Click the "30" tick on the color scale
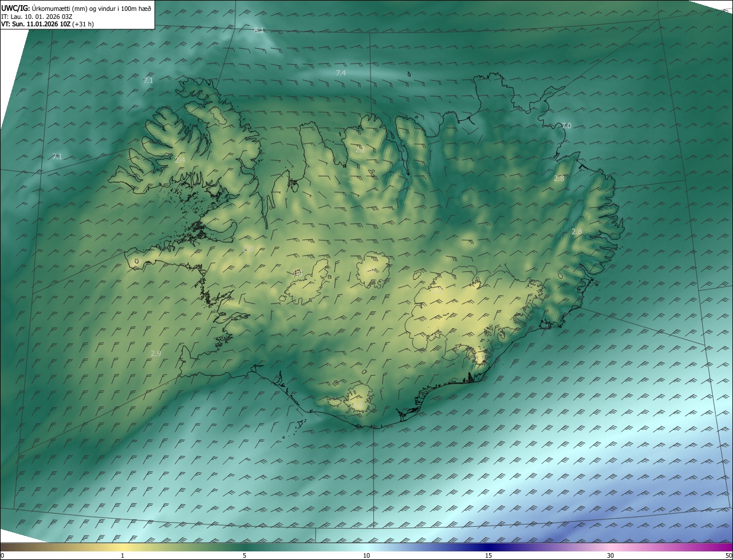733x560 pixels. coord(610,556)
